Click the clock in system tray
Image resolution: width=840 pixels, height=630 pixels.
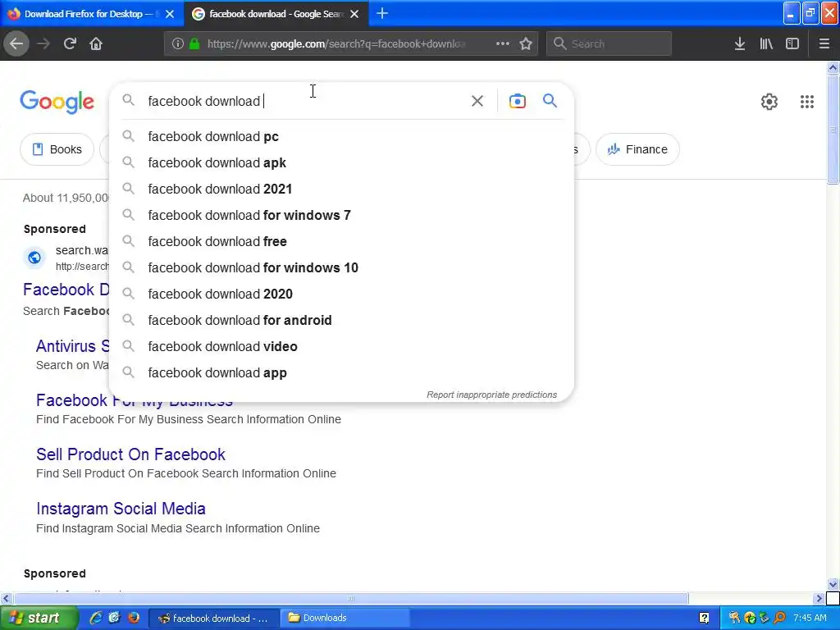(x=810, y=618)
